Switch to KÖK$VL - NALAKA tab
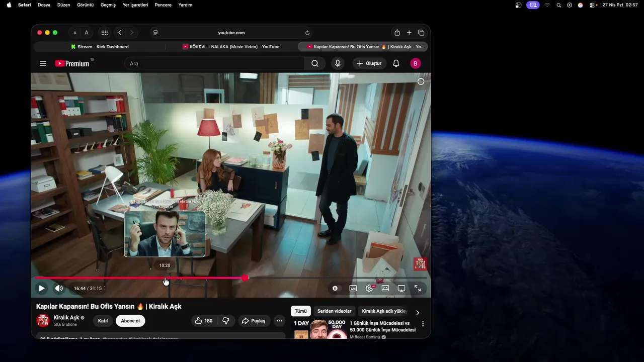 point(231,47)
